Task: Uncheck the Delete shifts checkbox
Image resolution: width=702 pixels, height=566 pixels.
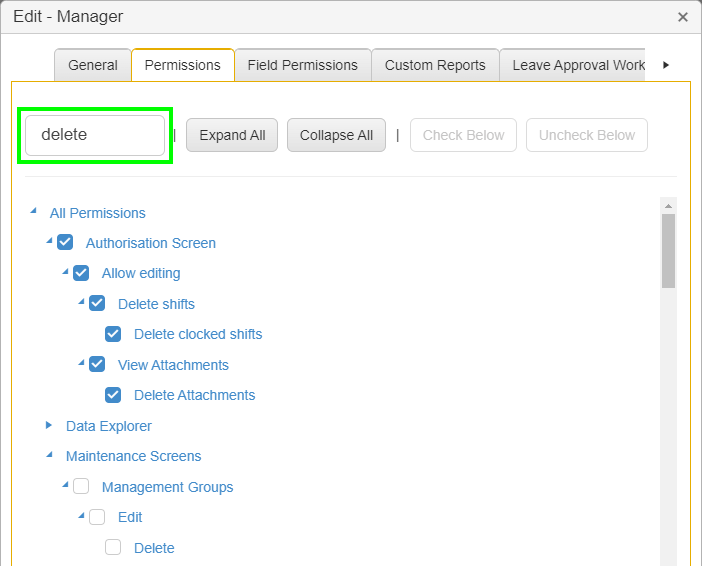Action: pos(97,303)
